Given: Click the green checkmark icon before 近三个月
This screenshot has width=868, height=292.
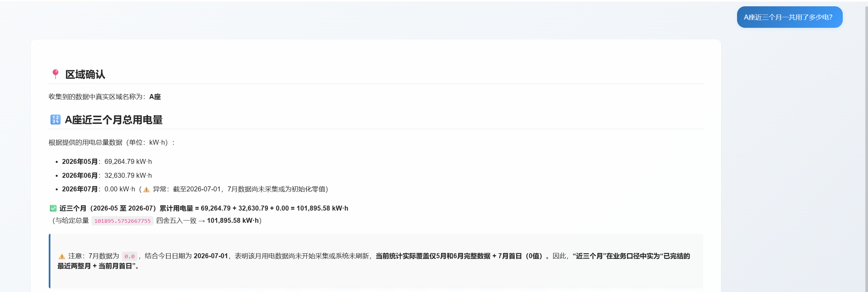Looking at the screenshot, I should tap(53, 208).
